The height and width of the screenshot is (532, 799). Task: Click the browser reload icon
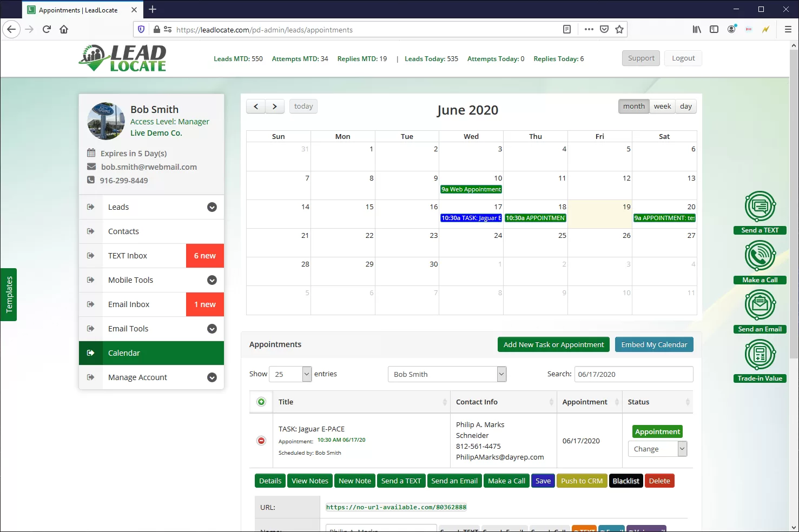coord(47,29)
